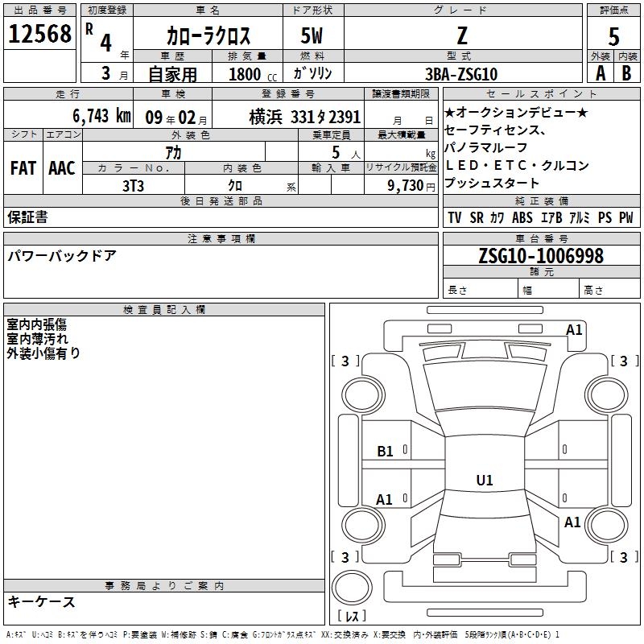Click the パワーバックドア note text
Viewport: 644px width, 644px height.
tap(62, 256)
